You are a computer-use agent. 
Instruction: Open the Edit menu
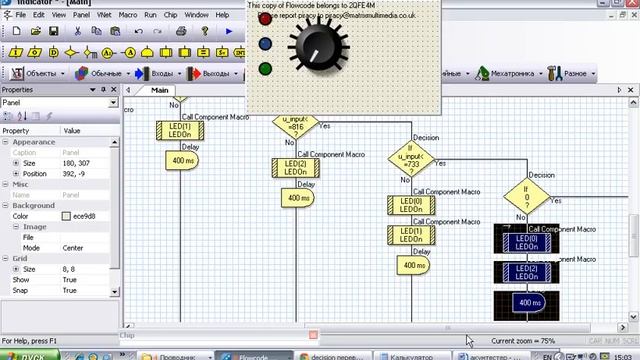coord(39,15)
